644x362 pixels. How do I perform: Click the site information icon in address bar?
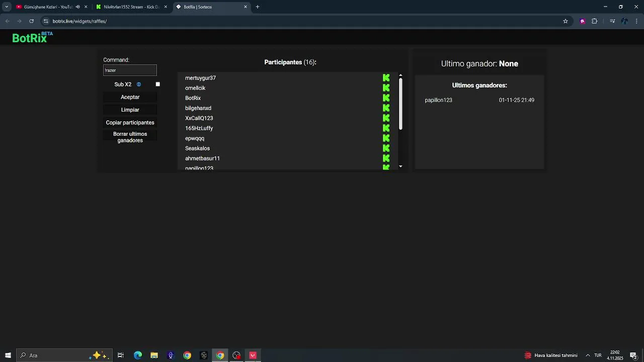(x=46, y=21)
